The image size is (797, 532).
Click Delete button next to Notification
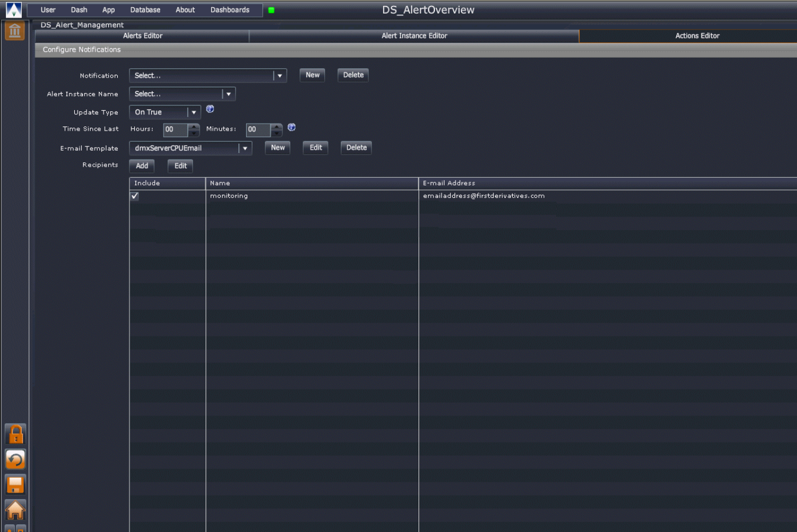[x=353, y=75]
